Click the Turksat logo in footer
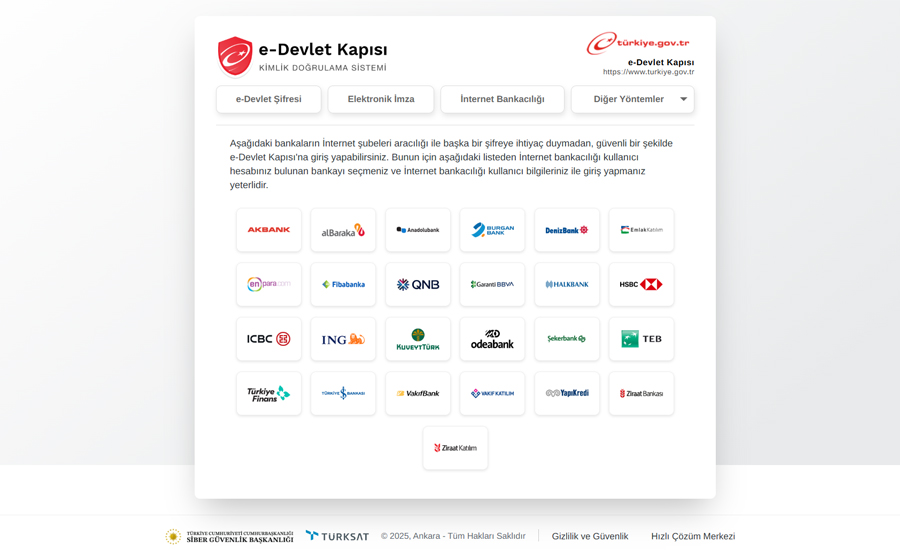The image size is (900, 550). pyautogui.click(x=338, y=536)
